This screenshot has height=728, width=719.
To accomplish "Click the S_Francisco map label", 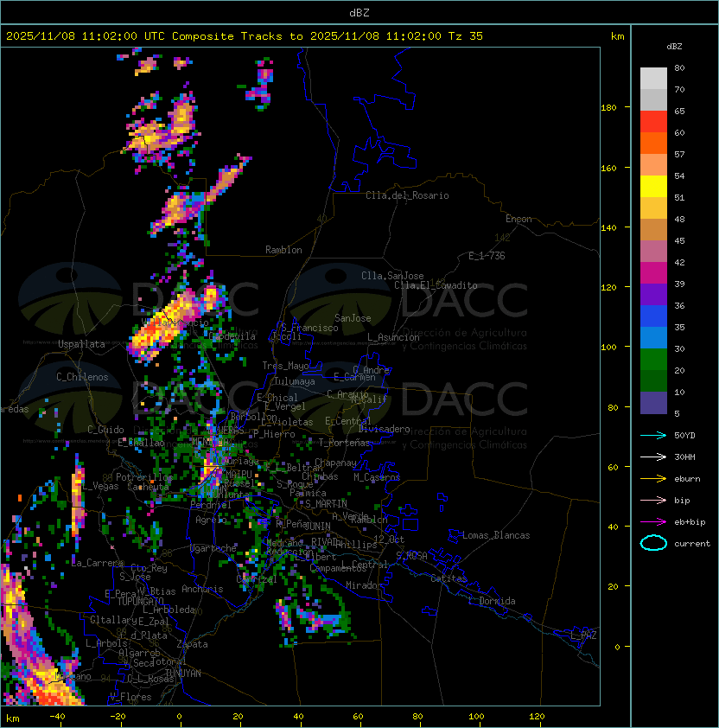I will [309, 328].
